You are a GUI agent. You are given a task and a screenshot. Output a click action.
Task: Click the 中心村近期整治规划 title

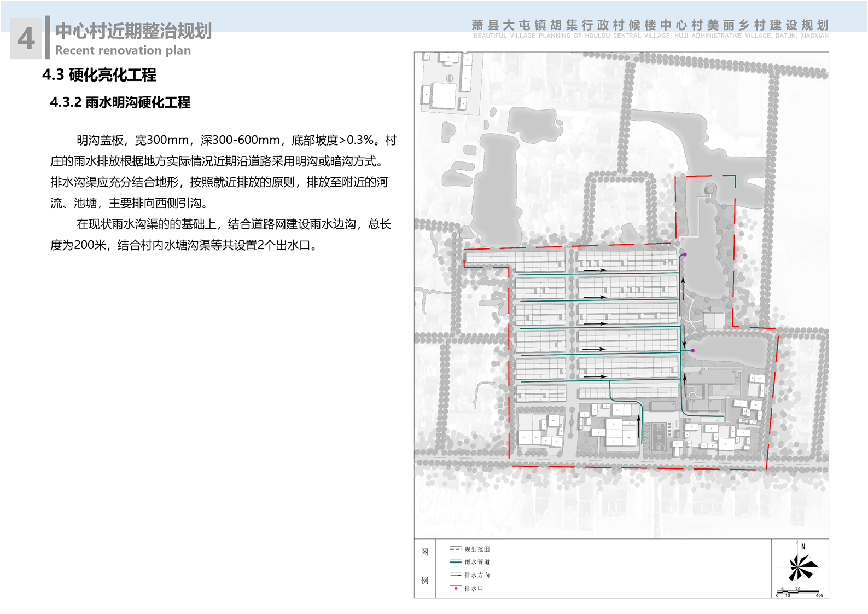click(x=133, y=31)
